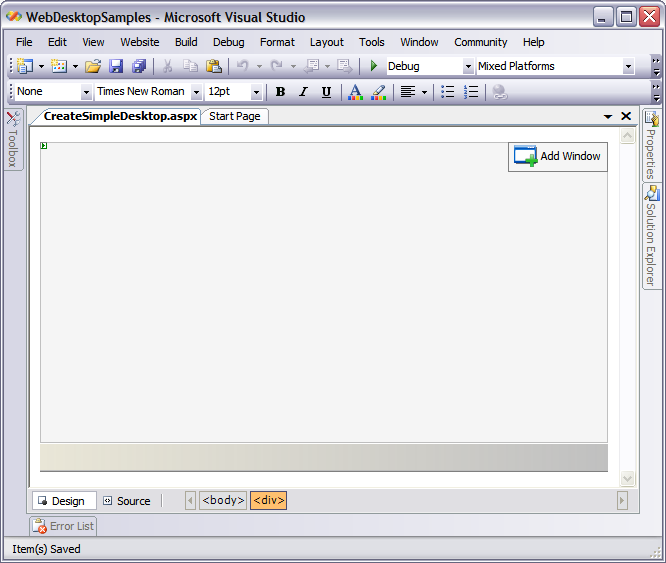Viewport: 666px width, 563px height.
Task: Open the Properties side panel
Action: pyautogui.click(x=651, y=145)
